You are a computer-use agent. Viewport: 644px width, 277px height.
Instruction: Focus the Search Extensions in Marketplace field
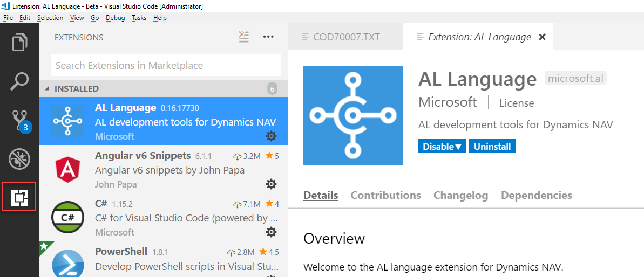[166, 66]
